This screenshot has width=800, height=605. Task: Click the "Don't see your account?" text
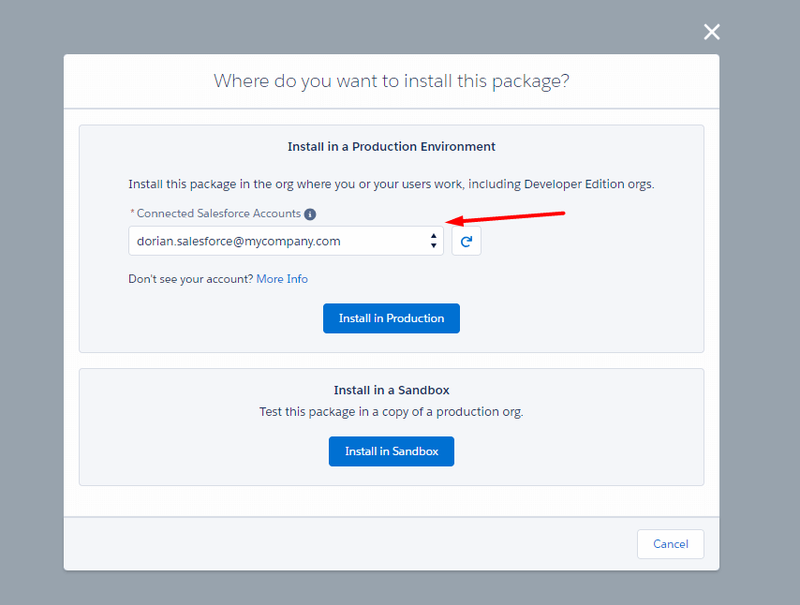[190, 279]
